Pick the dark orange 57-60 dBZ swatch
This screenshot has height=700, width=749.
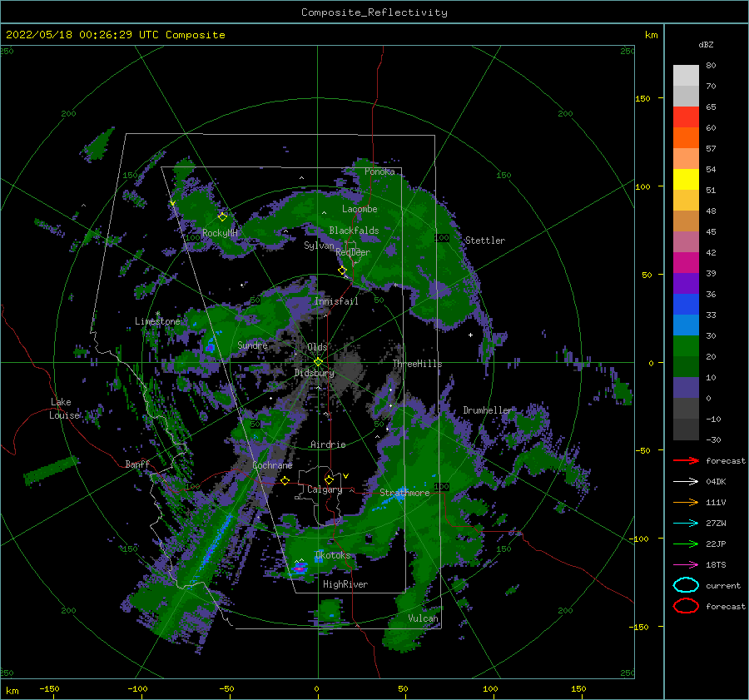[x=686, y=137]
